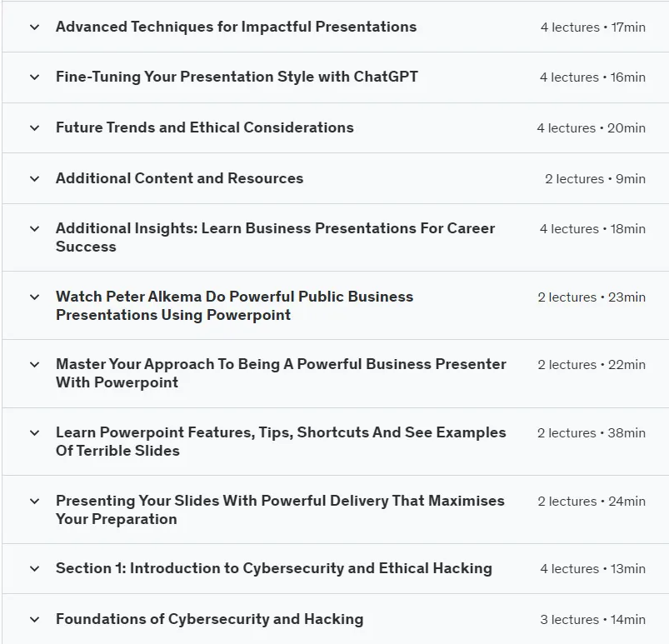Click Foundations of Cybersecurity and Hacking title
The image size is (669, 644).
209,619
